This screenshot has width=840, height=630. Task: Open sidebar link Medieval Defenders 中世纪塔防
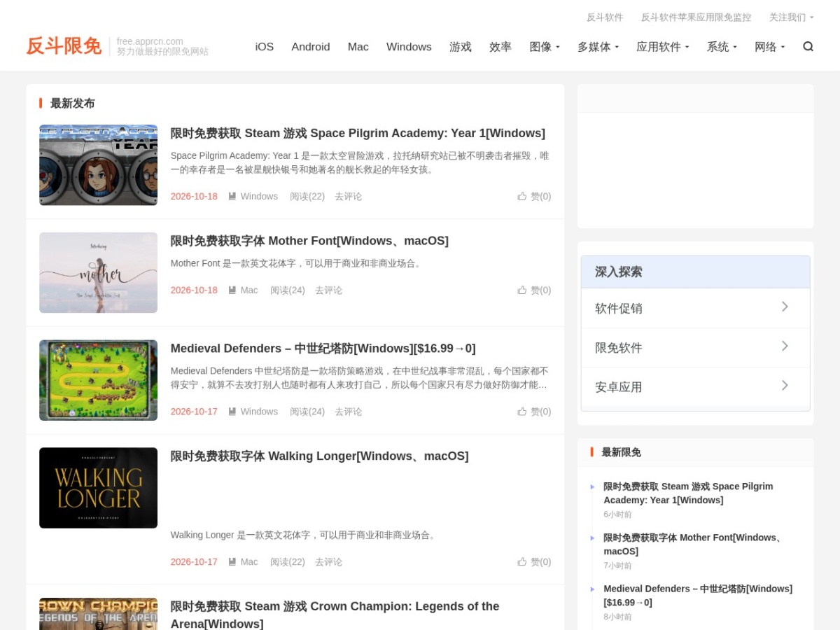point(698,596)
